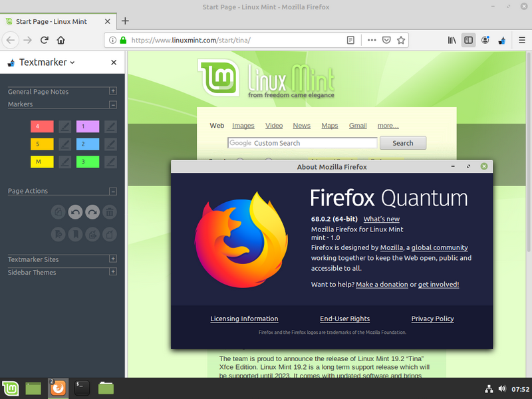
Task: Click the plain bookmark page action icon
Action: 75,234
